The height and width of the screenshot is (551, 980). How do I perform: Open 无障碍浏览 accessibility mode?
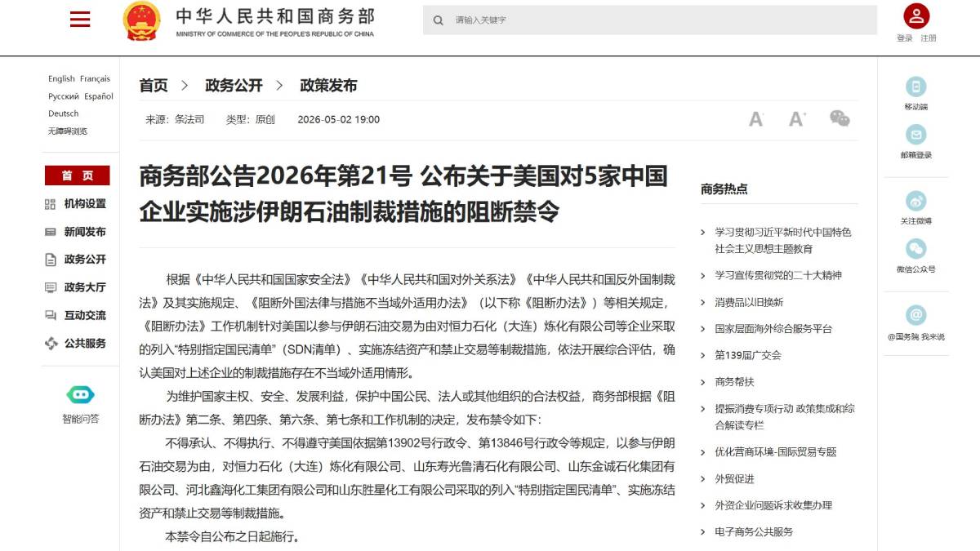(68, 131)
